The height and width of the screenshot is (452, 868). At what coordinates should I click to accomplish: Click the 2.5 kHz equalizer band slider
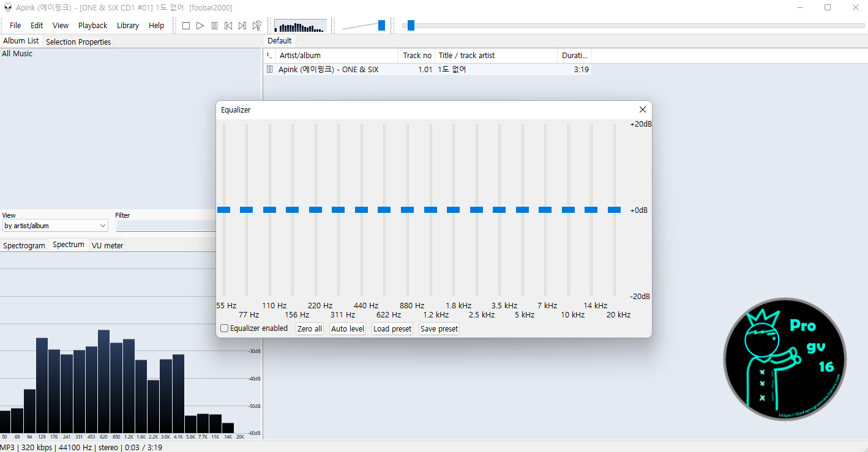[477, 210]
